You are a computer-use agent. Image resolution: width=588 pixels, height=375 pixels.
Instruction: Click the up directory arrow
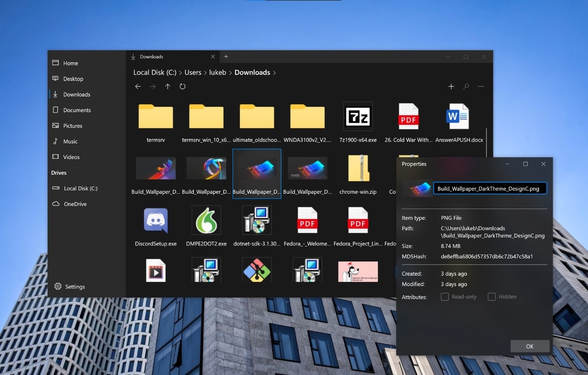point(168,87)
